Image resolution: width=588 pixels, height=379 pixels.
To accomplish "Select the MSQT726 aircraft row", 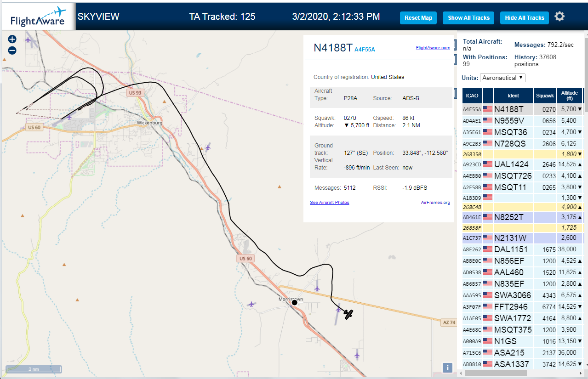I will pyautogui.click(x=523, y=176).
